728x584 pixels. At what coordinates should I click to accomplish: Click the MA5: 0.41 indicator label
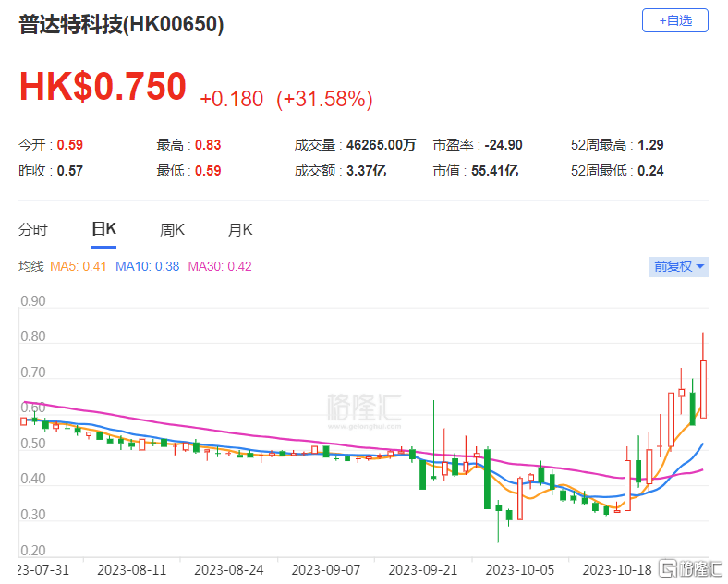click(x=78, y=266)
